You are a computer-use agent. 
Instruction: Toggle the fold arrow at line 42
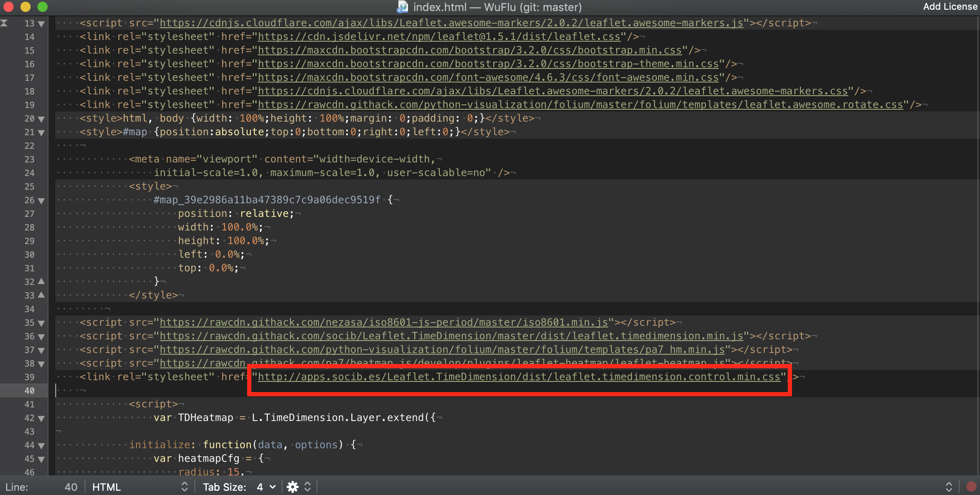[41, 418]
